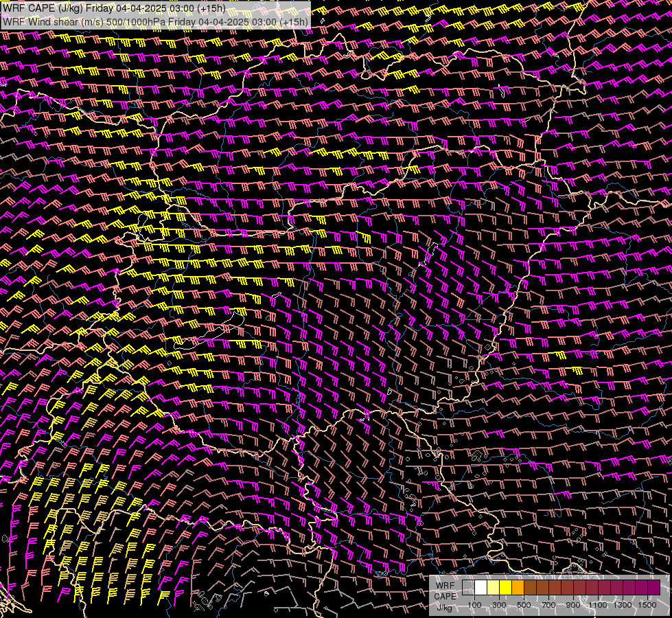Click the last purple legend swatch
The image size is (672, 618).
(x=653, y=587)
